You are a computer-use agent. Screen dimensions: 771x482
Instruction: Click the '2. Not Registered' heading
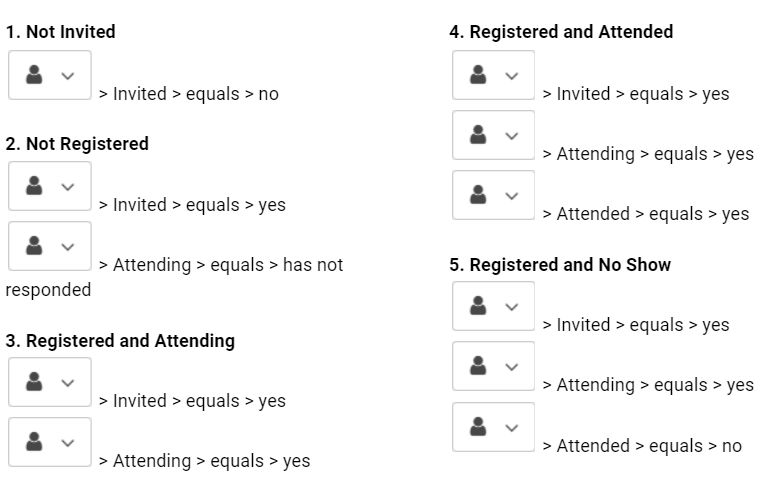pyautogui.click(x=77, y=144)
